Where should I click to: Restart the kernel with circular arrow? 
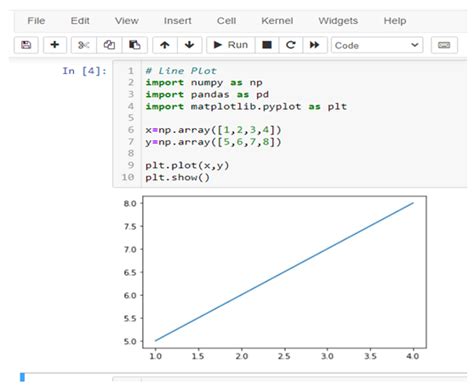(291, 45)
